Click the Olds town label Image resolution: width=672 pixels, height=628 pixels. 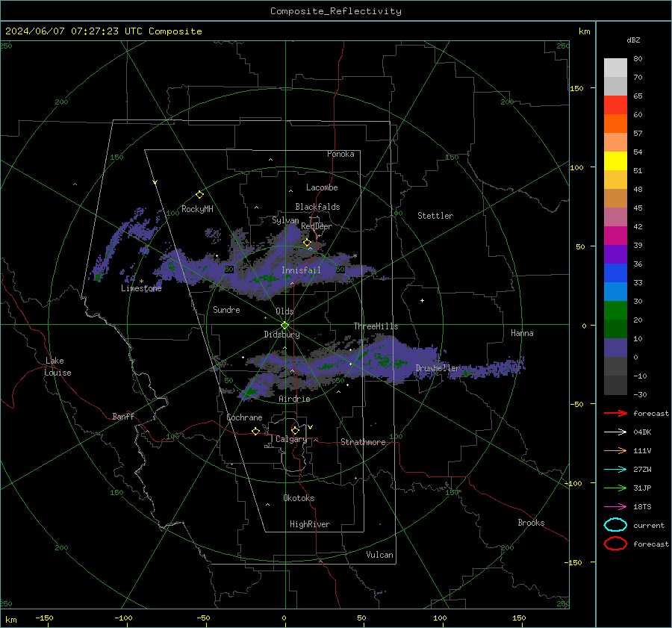coord(284,311)
